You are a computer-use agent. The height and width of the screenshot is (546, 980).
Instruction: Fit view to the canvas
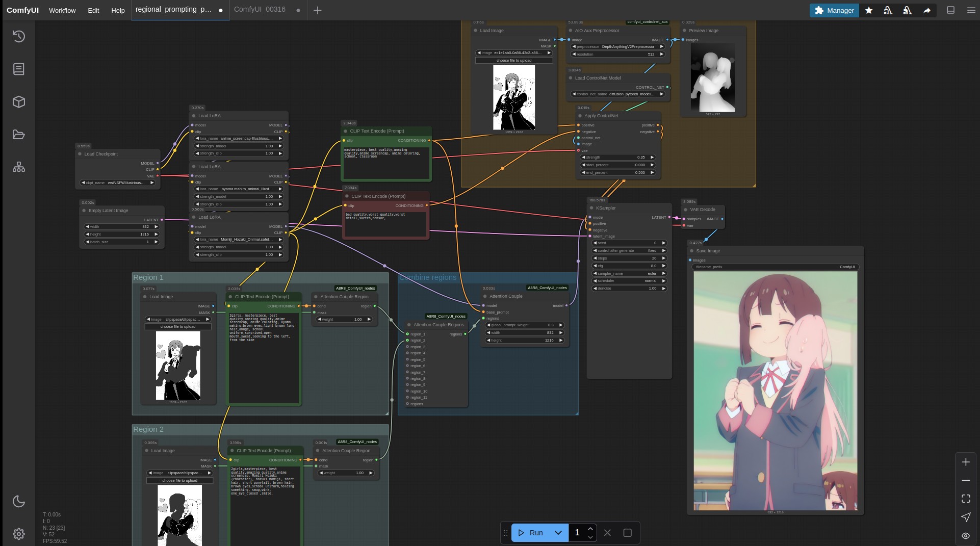(966, 499)
